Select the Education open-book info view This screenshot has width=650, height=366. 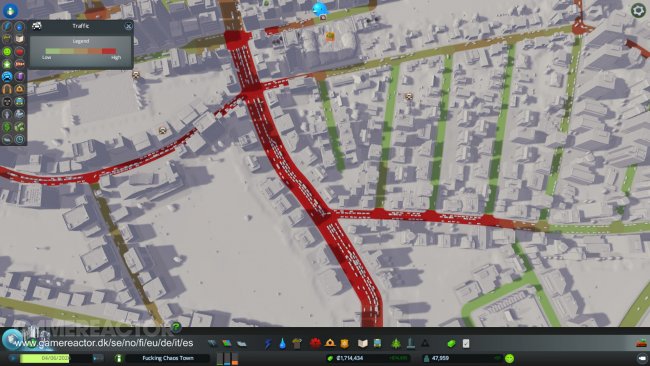pos(19,39)
